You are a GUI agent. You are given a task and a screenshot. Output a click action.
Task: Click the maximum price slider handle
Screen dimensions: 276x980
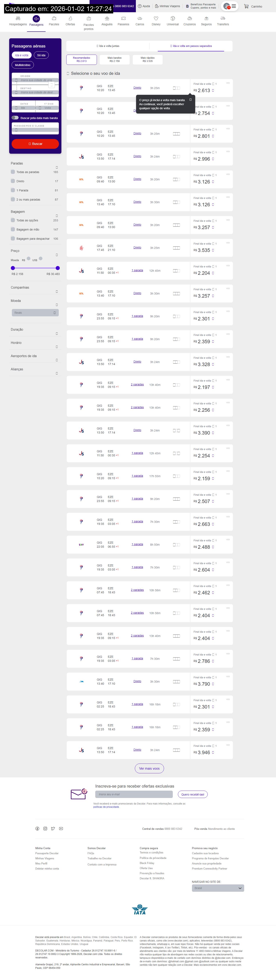click(x=58, y=268)
